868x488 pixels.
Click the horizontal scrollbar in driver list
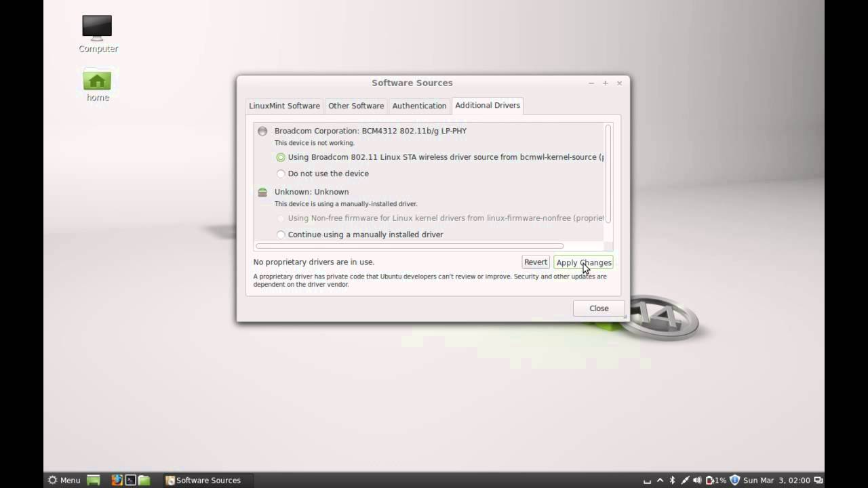(410, 246)
